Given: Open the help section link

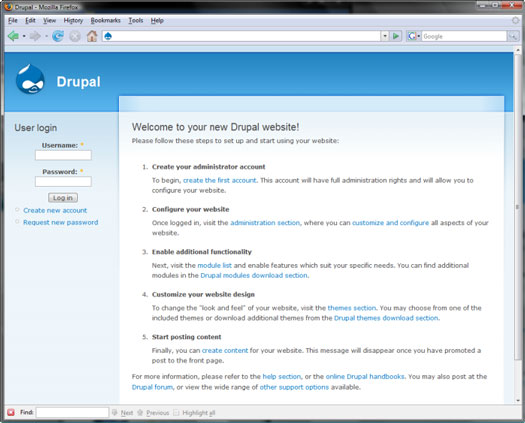Looking at the screenshot, I should 282,376.
